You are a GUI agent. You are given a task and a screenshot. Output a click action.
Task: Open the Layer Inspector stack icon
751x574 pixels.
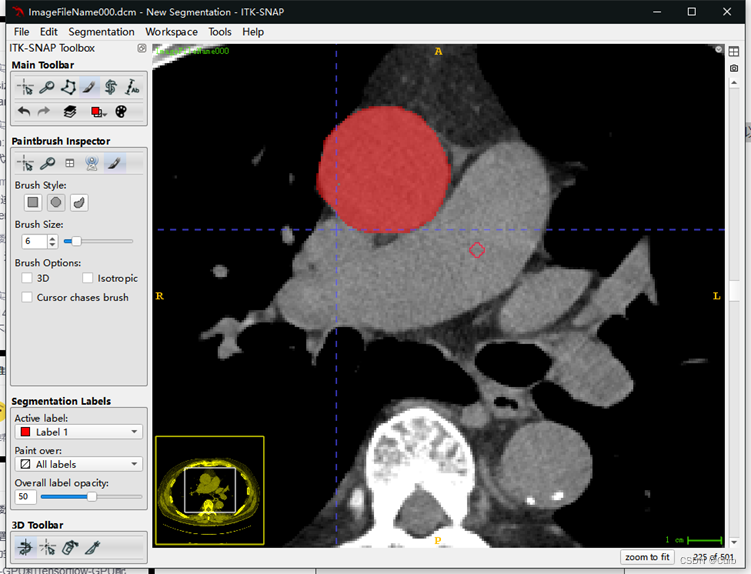[70, 112]
